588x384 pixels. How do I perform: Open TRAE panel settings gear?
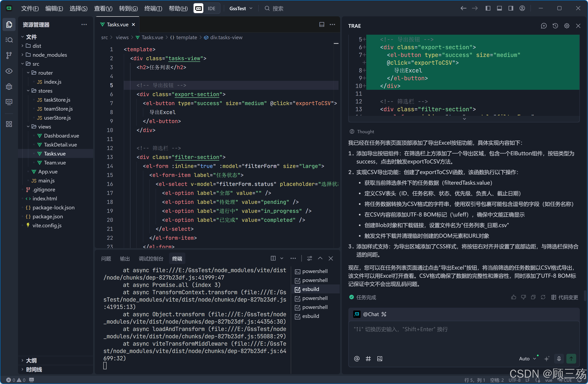pyautogui.click(x=567, y=26)
